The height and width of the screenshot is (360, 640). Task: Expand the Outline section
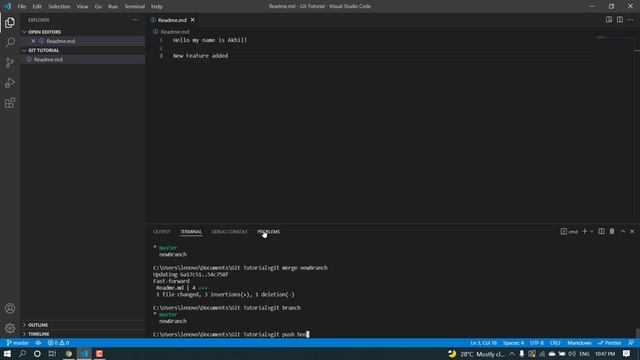click(x=38, y=325)
